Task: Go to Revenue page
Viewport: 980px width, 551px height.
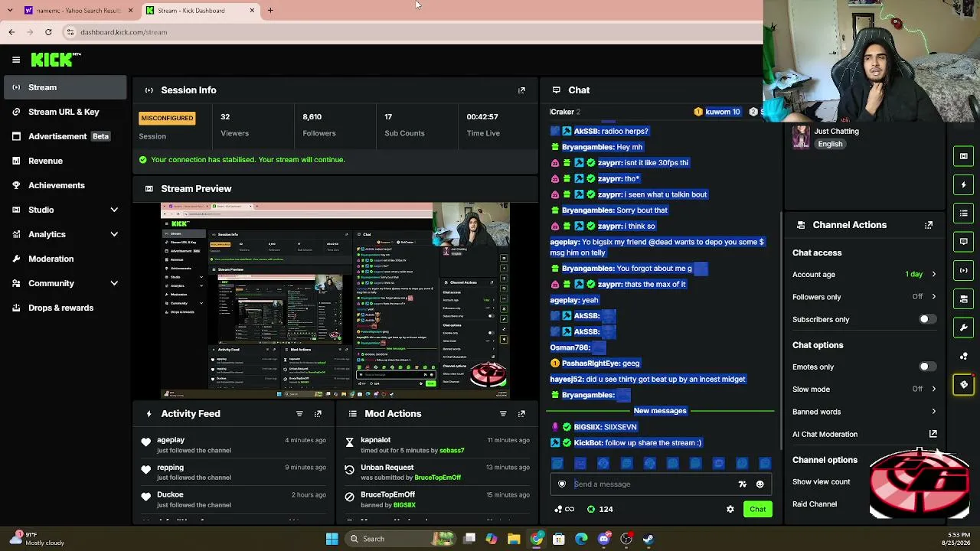Action: (x=65, y=161)
